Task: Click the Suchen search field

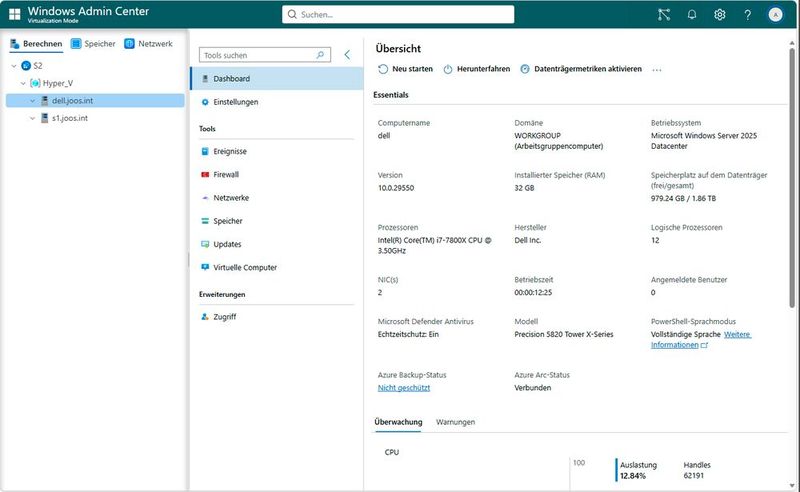Action: point(398,14)
